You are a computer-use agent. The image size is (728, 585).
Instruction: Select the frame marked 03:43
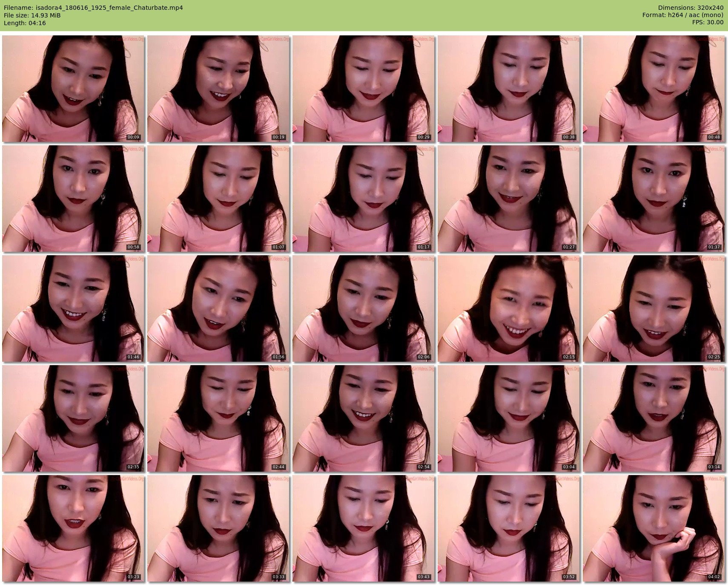click(364, 528)
